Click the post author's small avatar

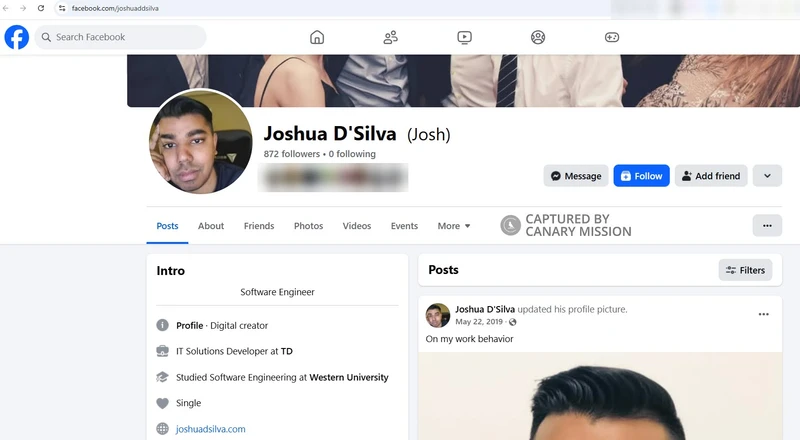click(x=438, y=315)
